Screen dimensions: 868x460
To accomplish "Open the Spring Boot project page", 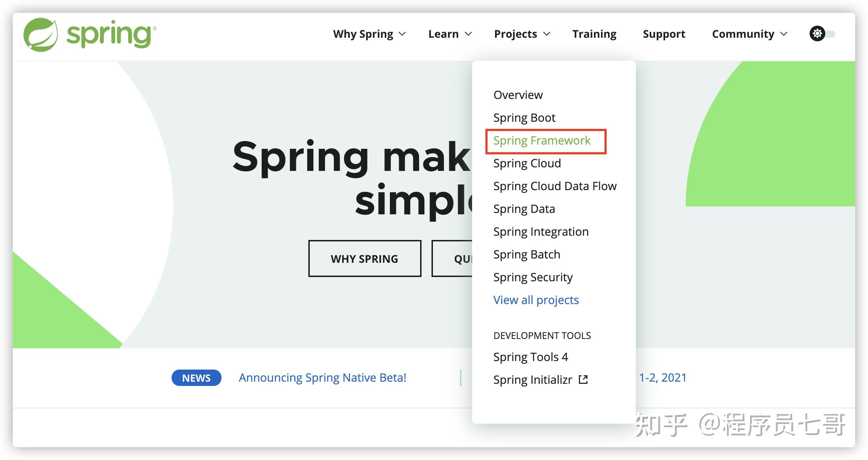I will click(524, 117).
